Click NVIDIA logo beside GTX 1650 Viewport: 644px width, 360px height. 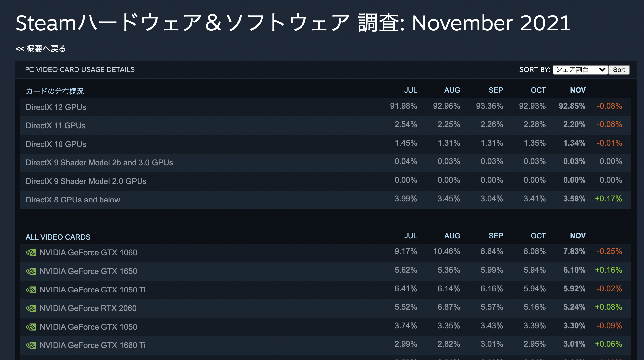(x=31, y=271)
